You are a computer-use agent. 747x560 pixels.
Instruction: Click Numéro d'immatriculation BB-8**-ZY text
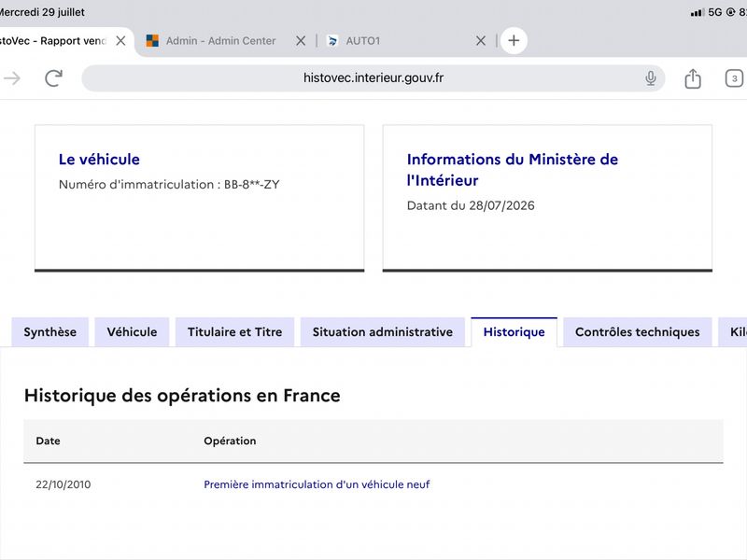click(x=169, y=184)
